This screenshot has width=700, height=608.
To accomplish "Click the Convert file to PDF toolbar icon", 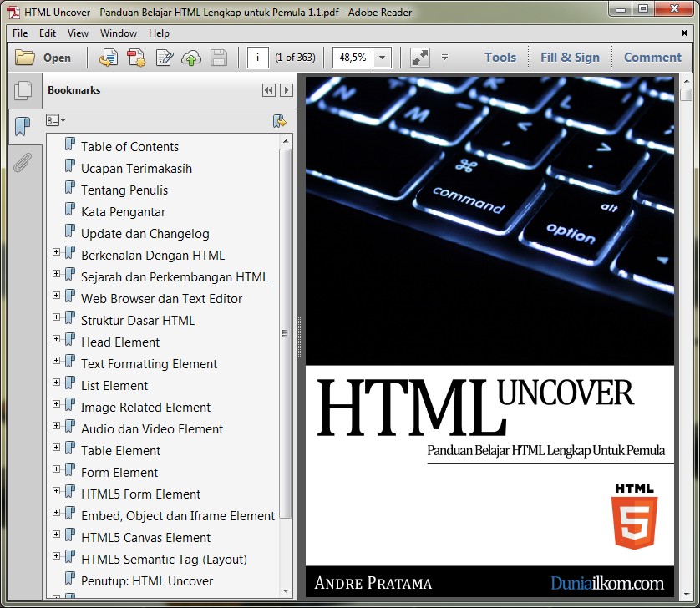I will click(x=109, y=58).
